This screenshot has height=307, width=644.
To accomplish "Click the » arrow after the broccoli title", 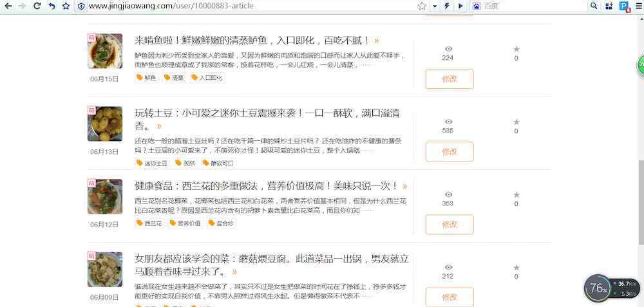I will (x=404, y=187).
